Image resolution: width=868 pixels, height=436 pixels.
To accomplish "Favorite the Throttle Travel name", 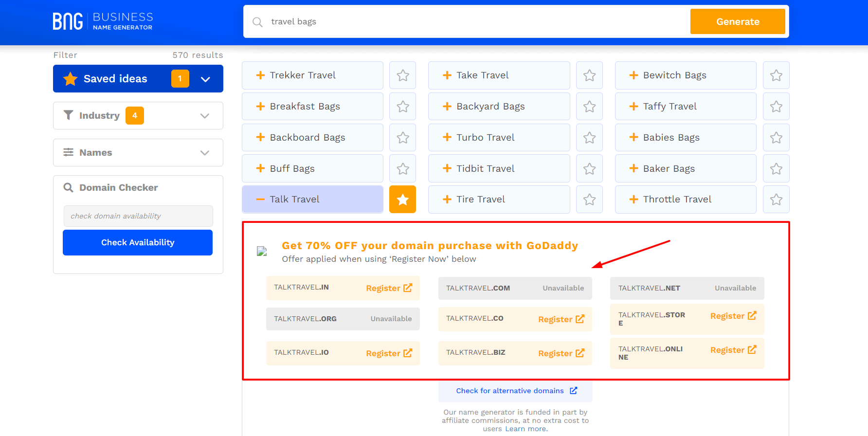I will 776,200.
